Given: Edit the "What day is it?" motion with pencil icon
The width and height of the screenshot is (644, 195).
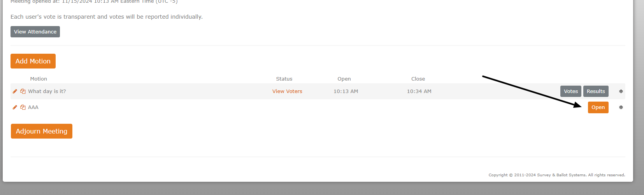Looking at the screenshot, I should pos(15,91).
